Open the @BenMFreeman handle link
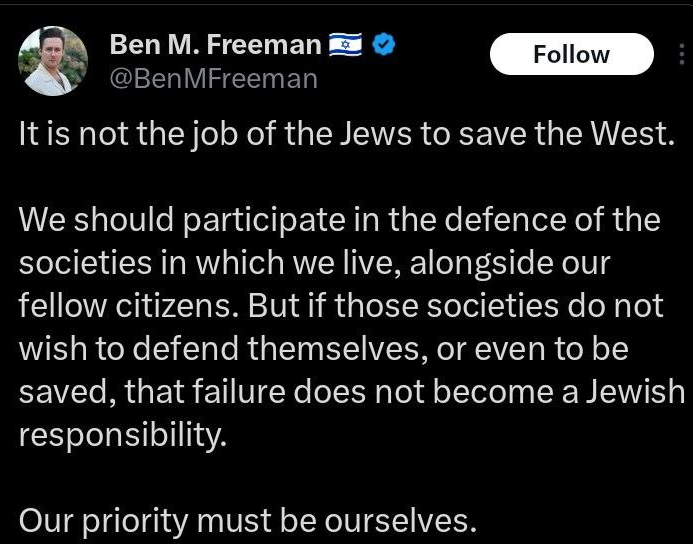This screenshot has width=693, height=544. pos(212,78)
